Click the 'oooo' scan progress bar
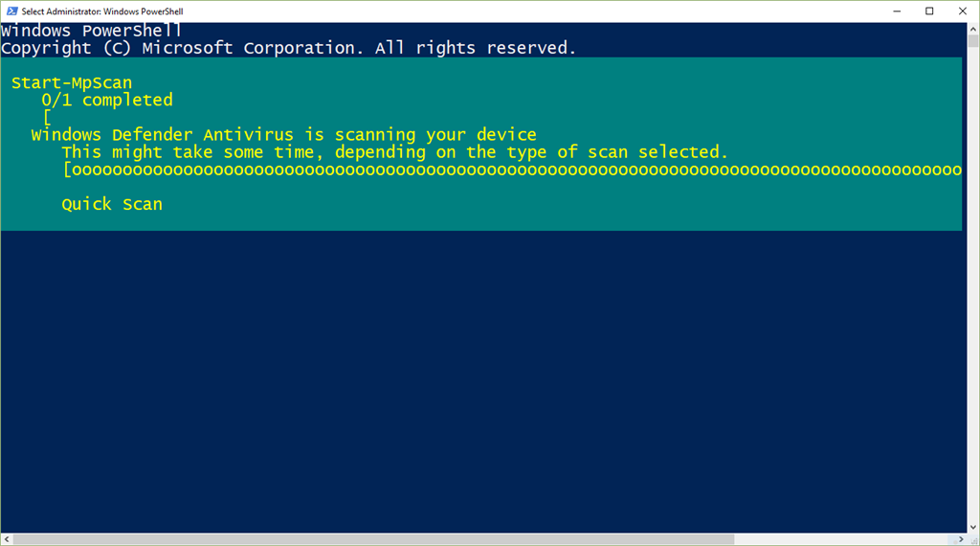The width and height of the screenshot is (980, 546). (x=513, y=170)
